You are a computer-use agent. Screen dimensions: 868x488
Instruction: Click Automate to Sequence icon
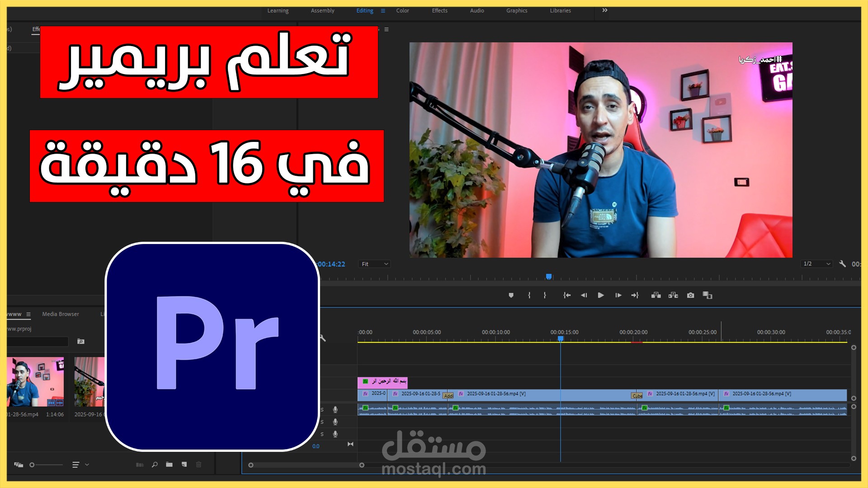[140, 464]
